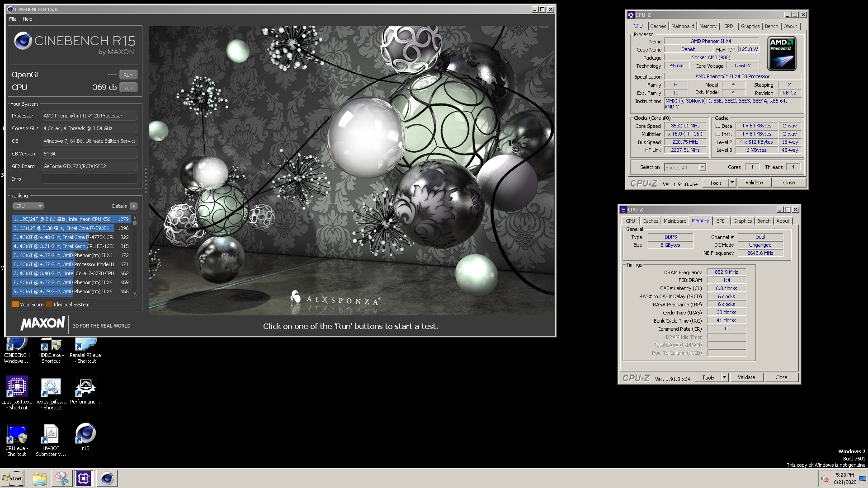
Task: Run the CPU benchmark
Action: coord(128,88)
